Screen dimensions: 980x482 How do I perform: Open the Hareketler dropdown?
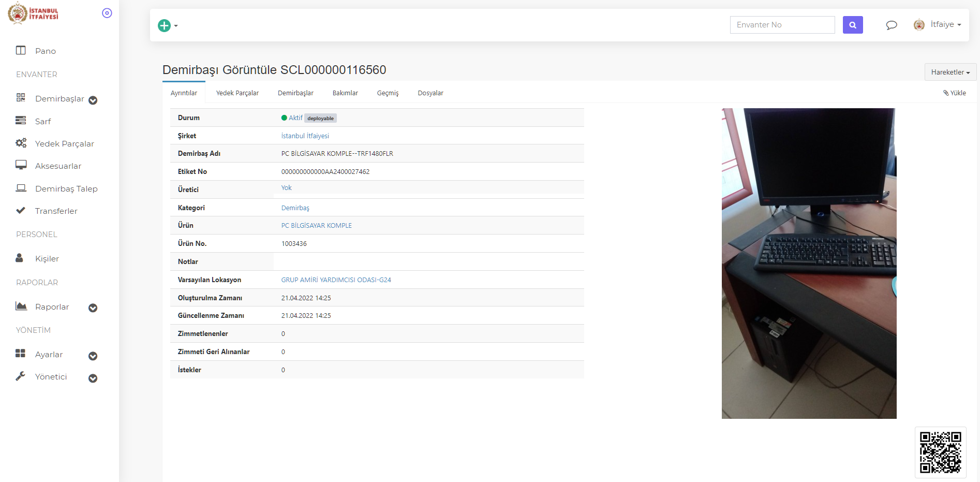tap(951, 72)
